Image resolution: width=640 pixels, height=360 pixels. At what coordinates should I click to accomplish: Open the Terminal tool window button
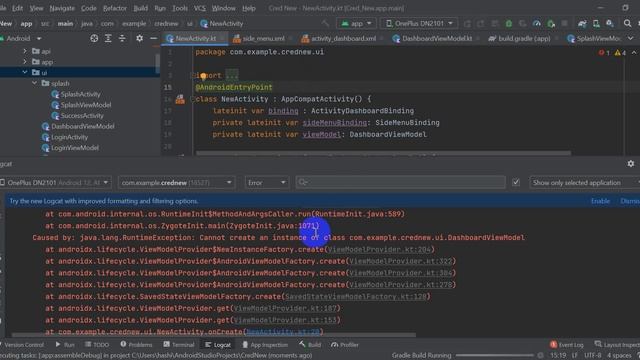click(179, 345)
